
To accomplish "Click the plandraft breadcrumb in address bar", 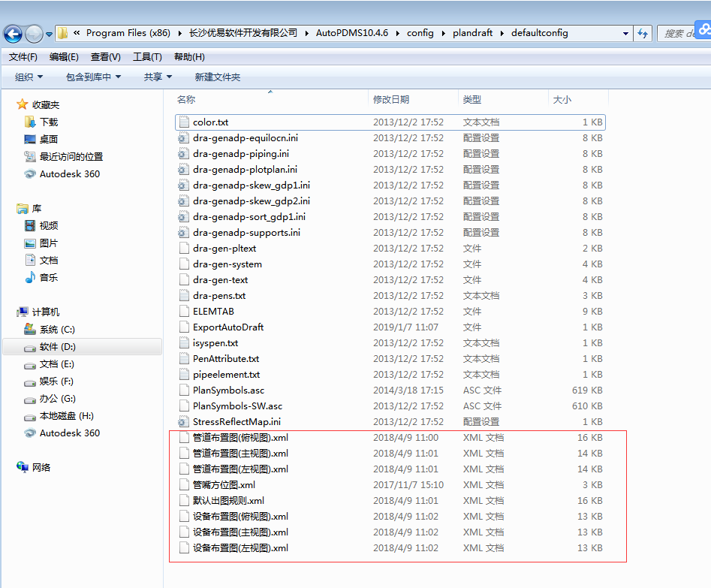I will [472, 33].
